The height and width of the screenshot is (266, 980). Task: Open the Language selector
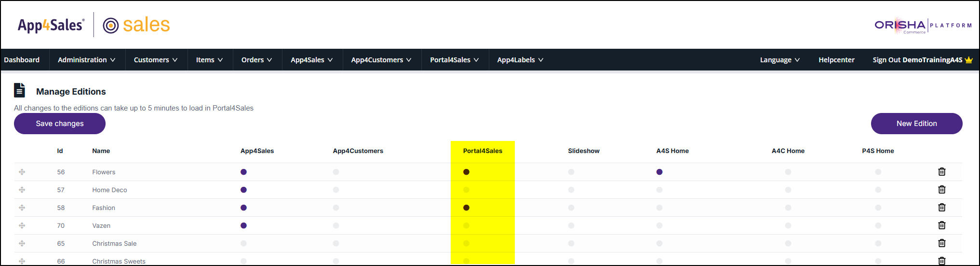tap(780, 60)
